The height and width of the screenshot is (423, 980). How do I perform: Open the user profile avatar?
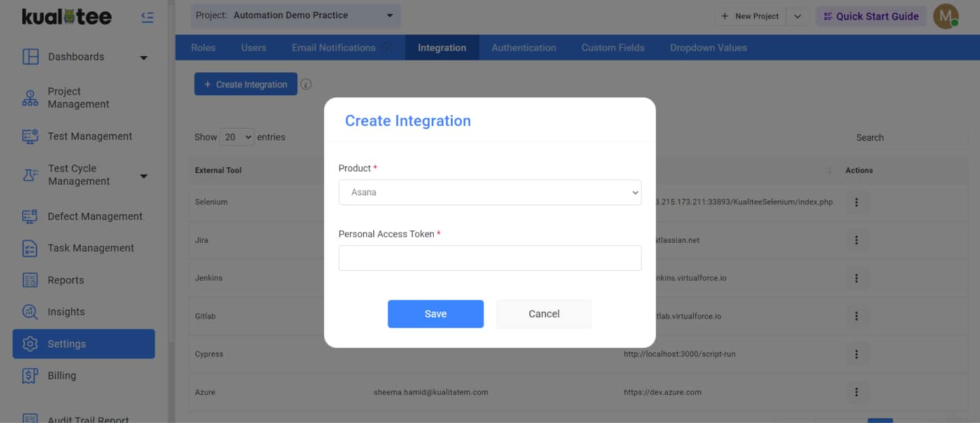pyautogui.click(x=945, y=16)
